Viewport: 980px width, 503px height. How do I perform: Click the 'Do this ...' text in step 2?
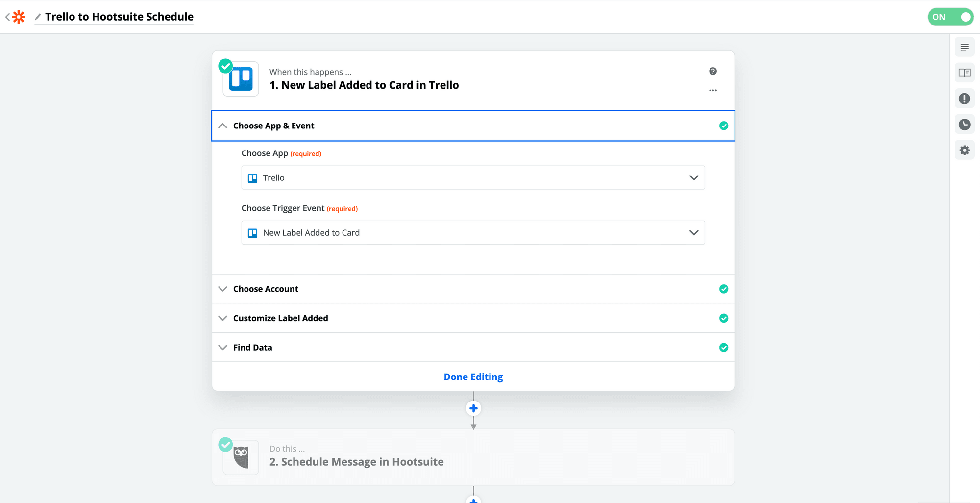(287, 449)
